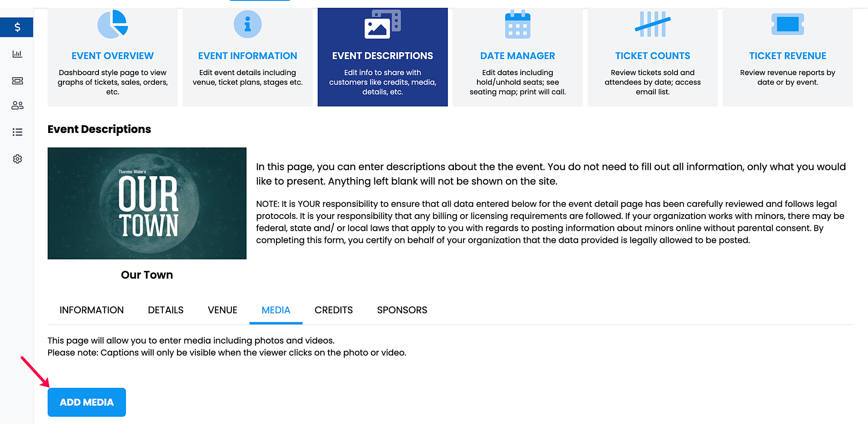Open the TICKET REVENUE heading link
Viewport: 868px width, 424px height.
[x=788, y=56]
